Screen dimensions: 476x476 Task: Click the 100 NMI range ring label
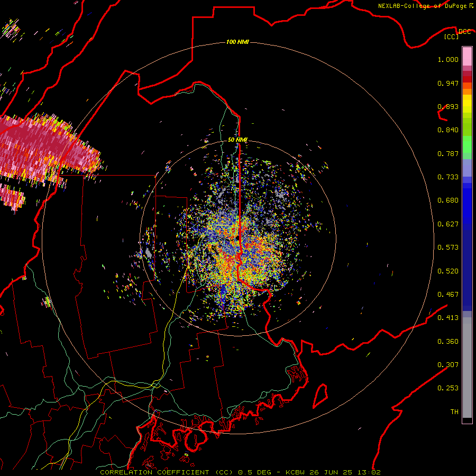pyautogui.click(x=237, y=42)
